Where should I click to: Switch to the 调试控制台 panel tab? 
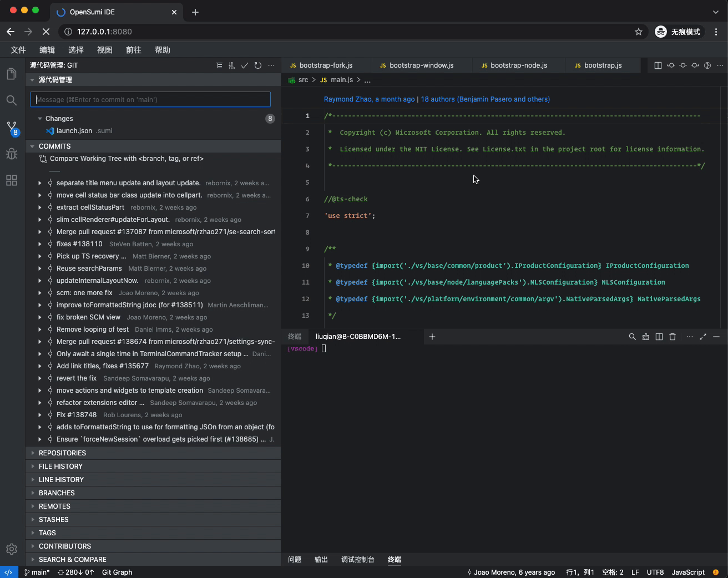click(358, 560)
